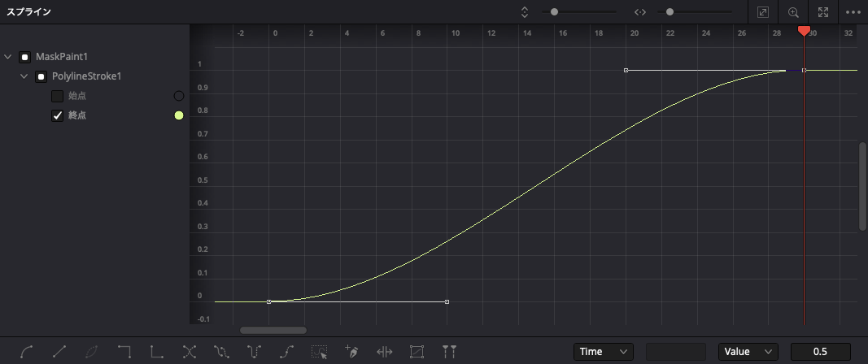Click the vertical zoom slider handle

point(554,11)
